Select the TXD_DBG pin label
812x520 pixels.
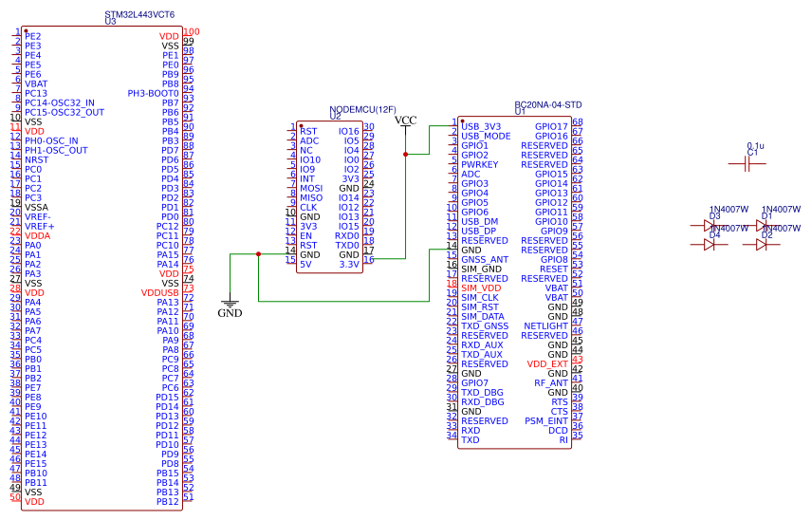pos(482,392)
